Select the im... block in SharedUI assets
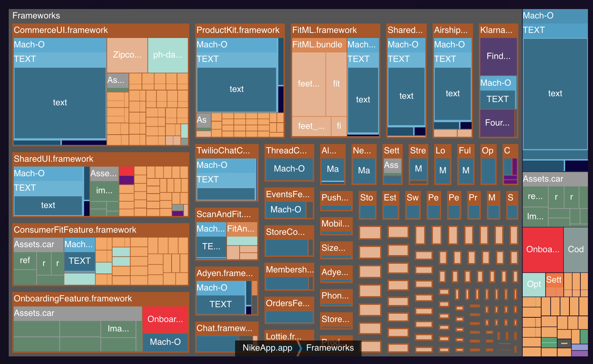 coord(104,191)
